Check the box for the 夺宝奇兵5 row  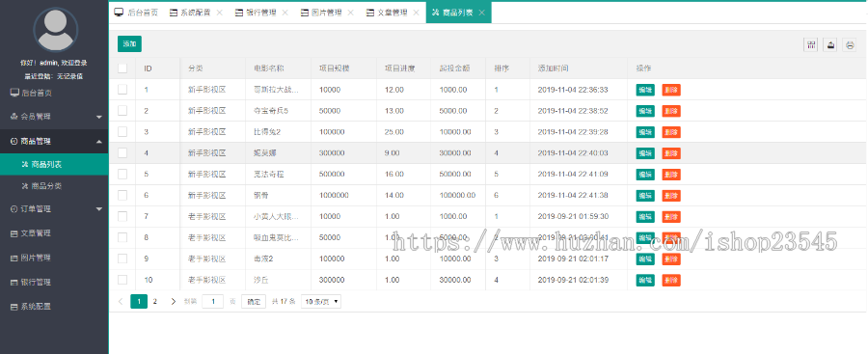122,110
